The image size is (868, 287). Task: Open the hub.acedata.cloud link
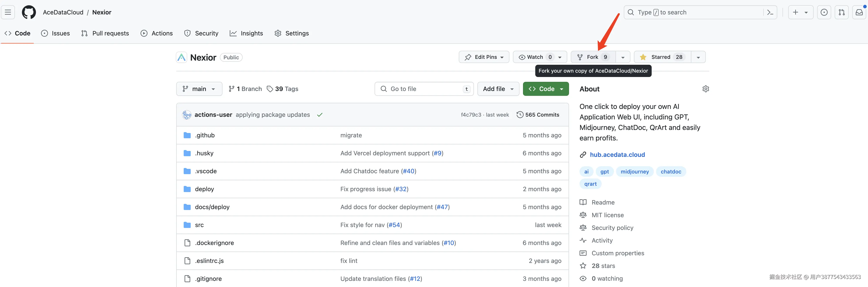(617, 155)
